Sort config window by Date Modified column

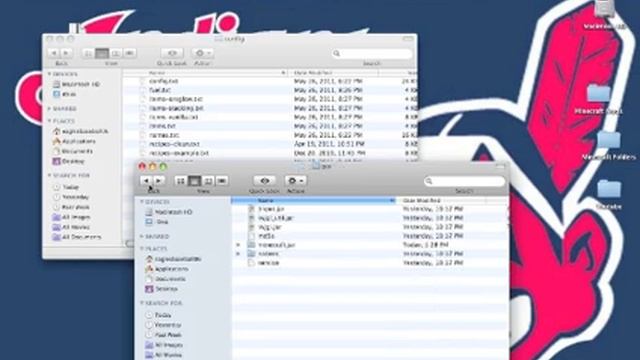(333, 73)
